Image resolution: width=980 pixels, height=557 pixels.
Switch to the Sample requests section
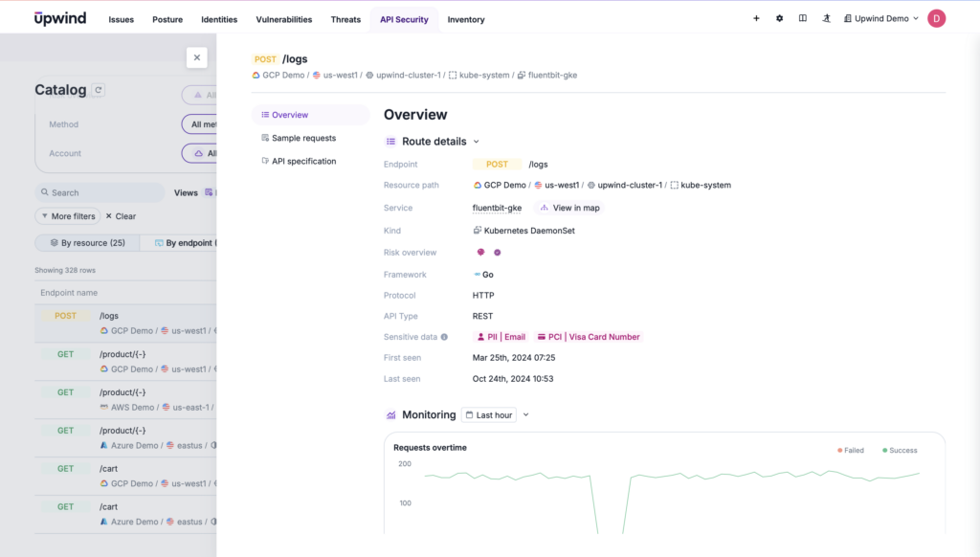click(x=302, y=138)
